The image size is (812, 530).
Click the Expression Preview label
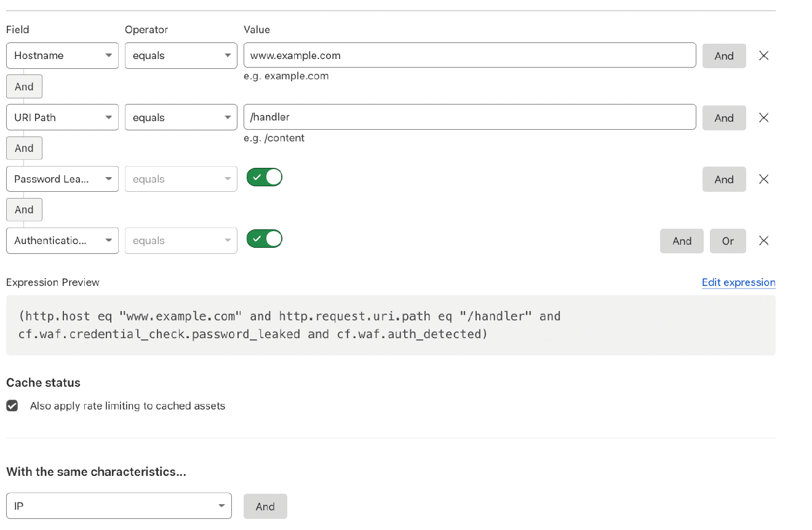tap(53, 282)
